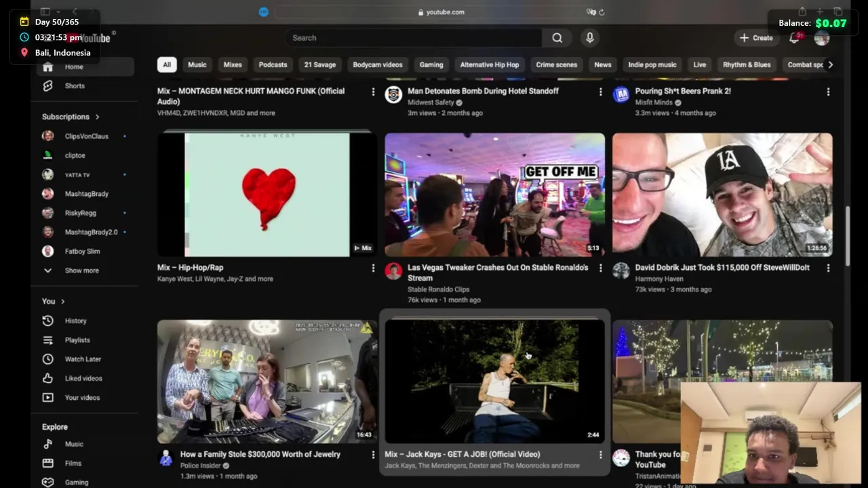Open Fatboy Slim subscription

click(x=85, y=251)
